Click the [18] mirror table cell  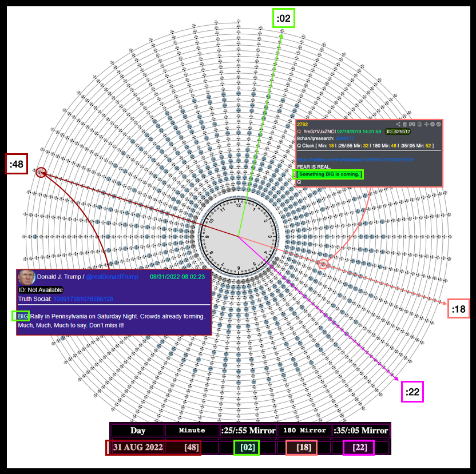[x=304, y=448]
